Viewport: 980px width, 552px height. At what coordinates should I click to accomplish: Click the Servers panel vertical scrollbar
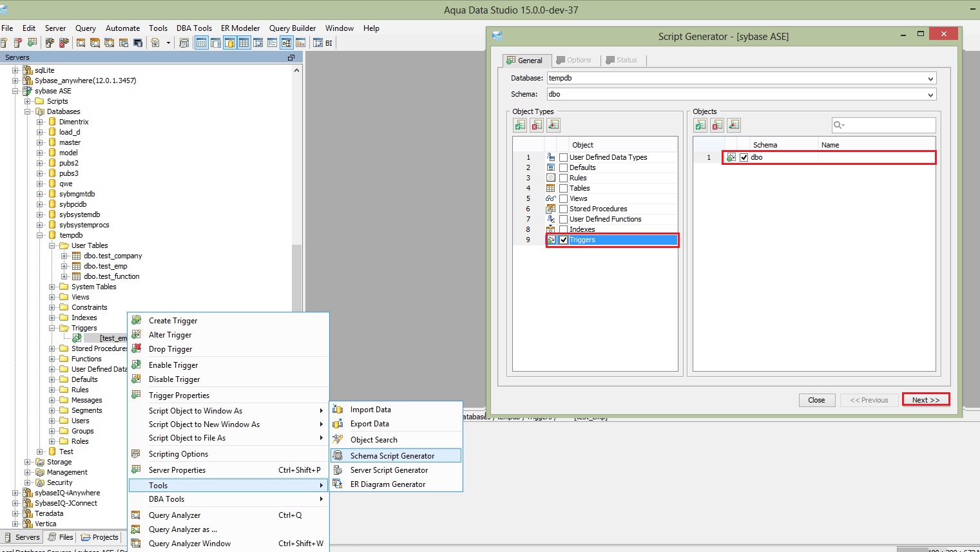click(x=296, y=277)
